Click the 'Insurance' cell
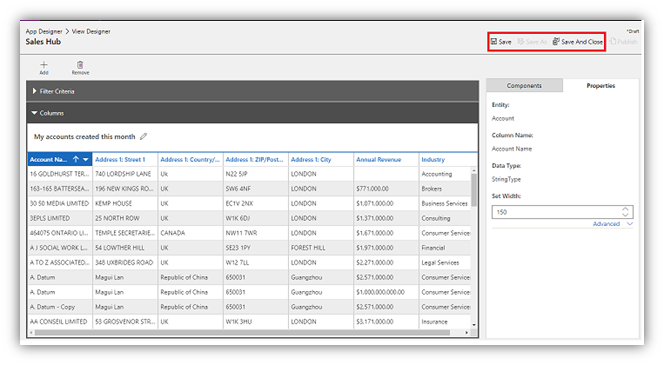Image resolution: width=664 pixels, height=365 pixels. [x=445, y=322]
